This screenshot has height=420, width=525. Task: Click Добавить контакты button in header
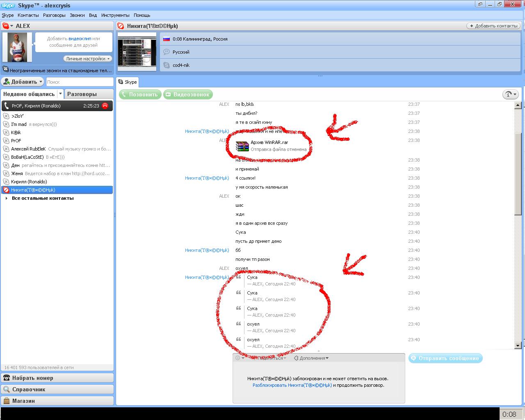(493, 26)
